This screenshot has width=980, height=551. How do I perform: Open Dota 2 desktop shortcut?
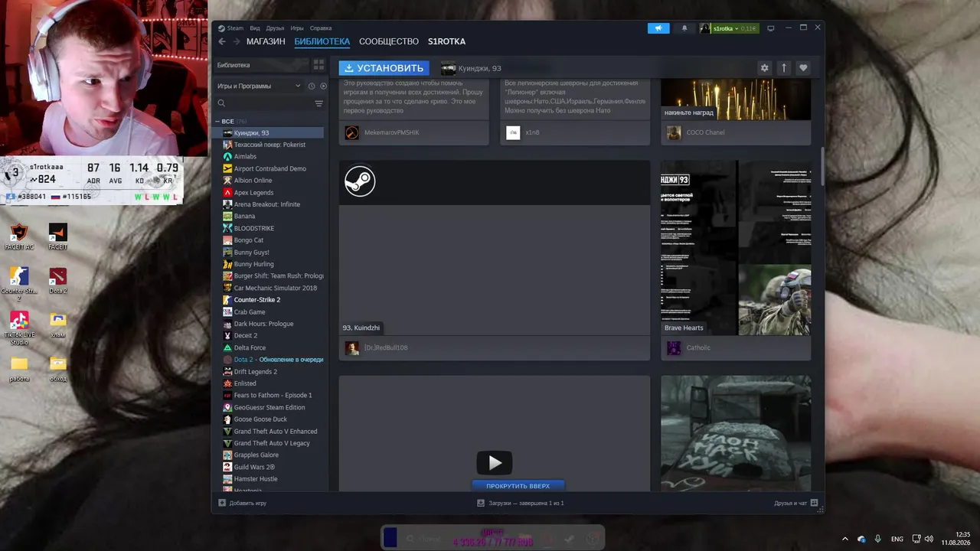click(x=58, y=281)
